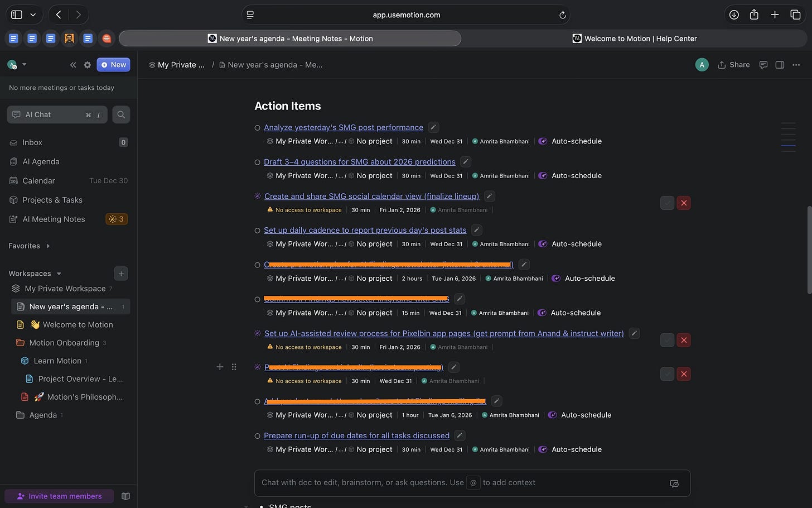Click pencil icon beside 'Create and share SMG social calendar'
812x508 pixels.
pos(489,196)
